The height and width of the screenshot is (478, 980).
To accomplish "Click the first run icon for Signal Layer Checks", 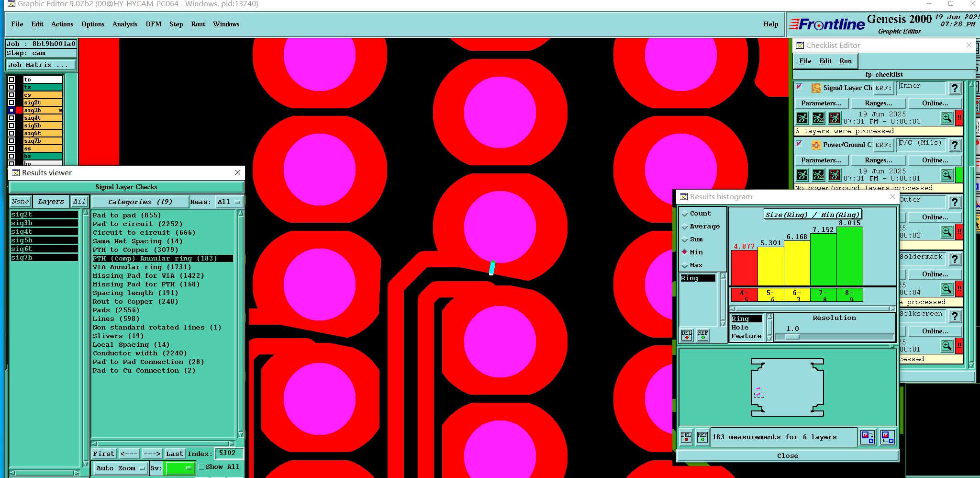I will coord(802,118).
